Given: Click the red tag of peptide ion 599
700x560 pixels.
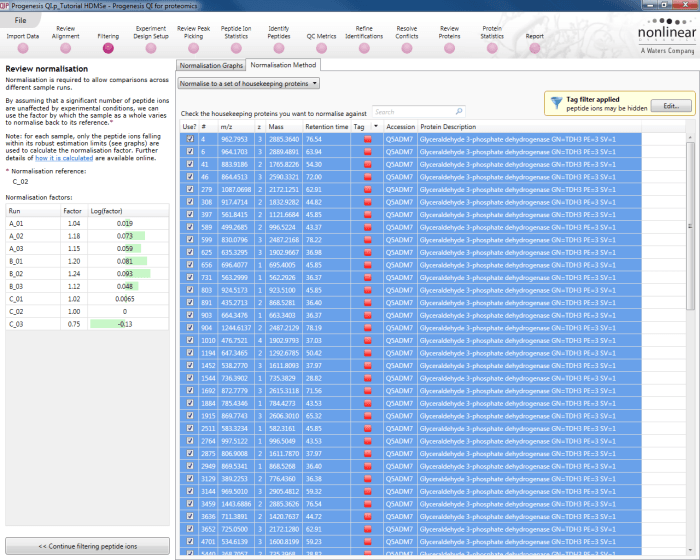Looking at the screenshot, I should point(367,240).
